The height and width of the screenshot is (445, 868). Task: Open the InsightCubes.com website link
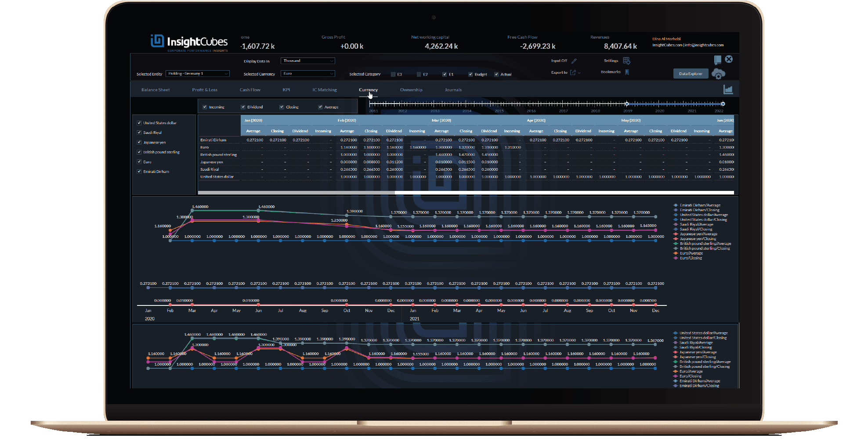(667, 45)
